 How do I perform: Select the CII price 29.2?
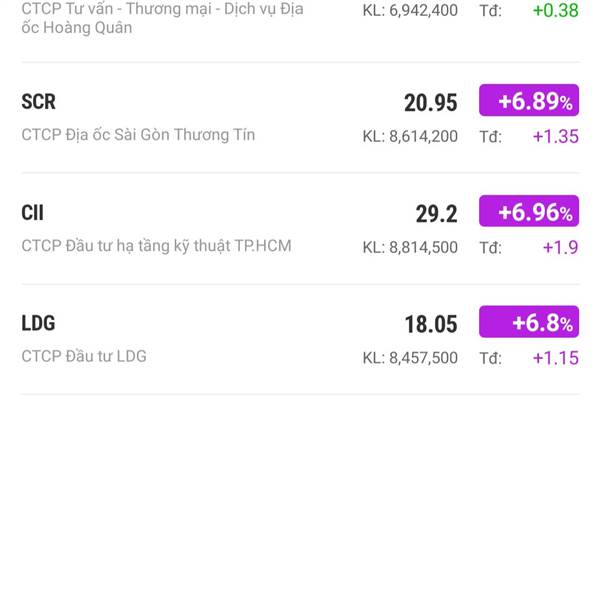[x=436, y=214]
